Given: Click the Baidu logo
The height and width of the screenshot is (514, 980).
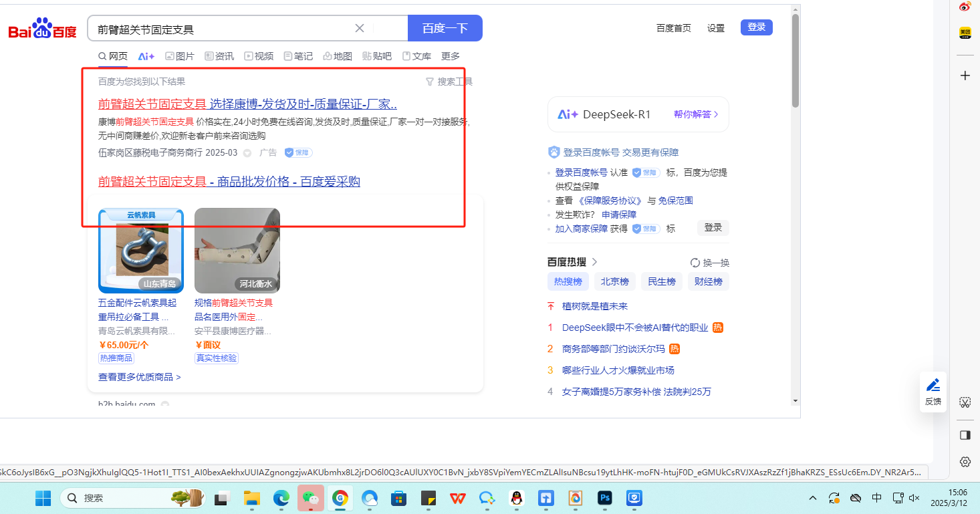Looking at the screenshot, I should 42,29.
